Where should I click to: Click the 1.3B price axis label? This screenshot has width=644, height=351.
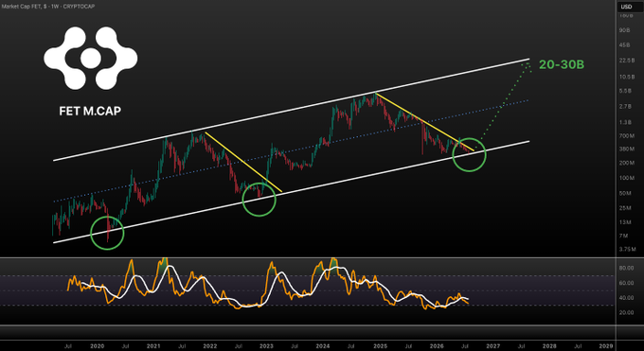click(x=625, y=122)
